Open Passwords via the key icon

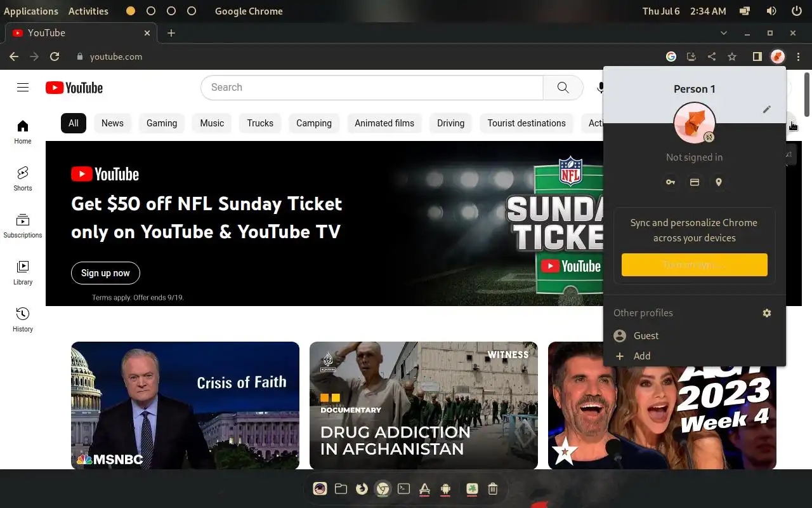pos(671,182)
